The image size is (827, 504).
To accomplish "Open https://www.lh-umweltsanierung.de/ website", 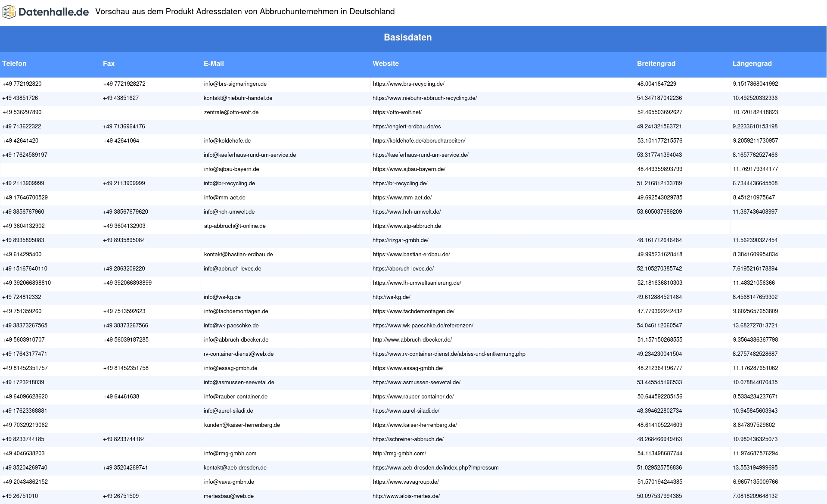I will coord(417,283).
